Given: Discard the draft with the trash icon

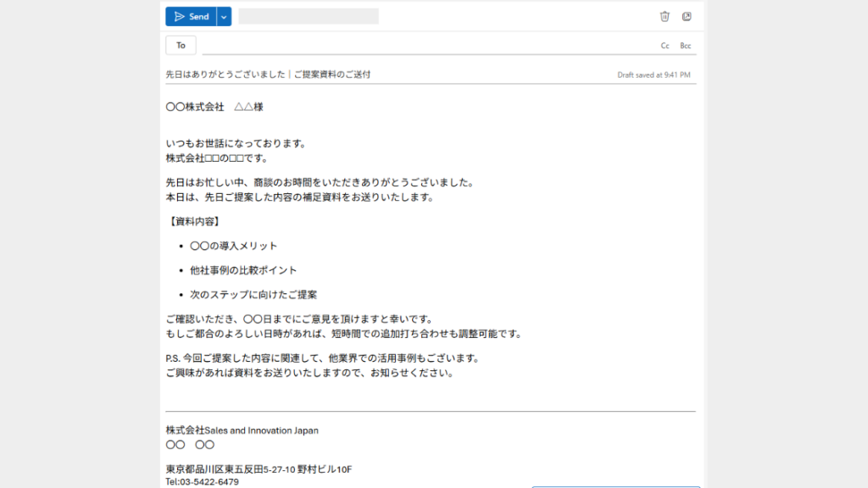Looking at the screenshot, I should (x=665, y=16).
